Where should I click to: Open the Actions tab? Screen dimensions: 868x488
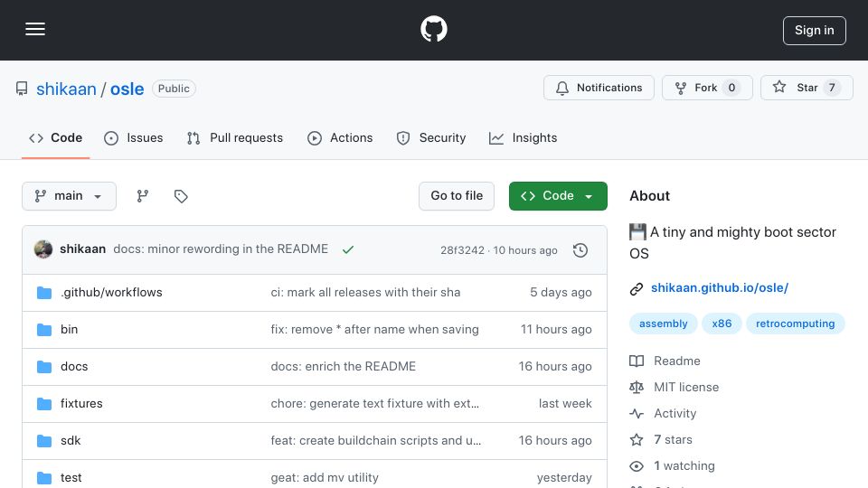pyautogui.click(x=340, y=137)
